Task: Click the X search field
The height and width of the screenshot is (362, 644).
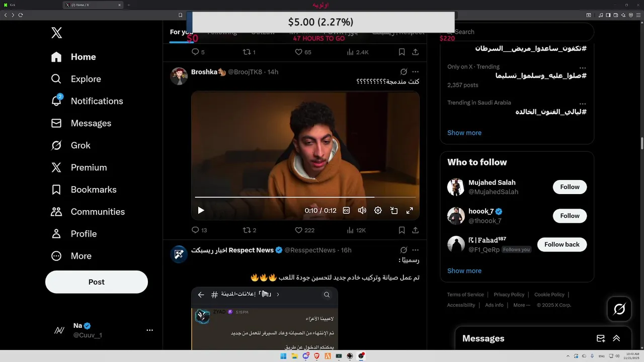Action: tap(517, 32)
